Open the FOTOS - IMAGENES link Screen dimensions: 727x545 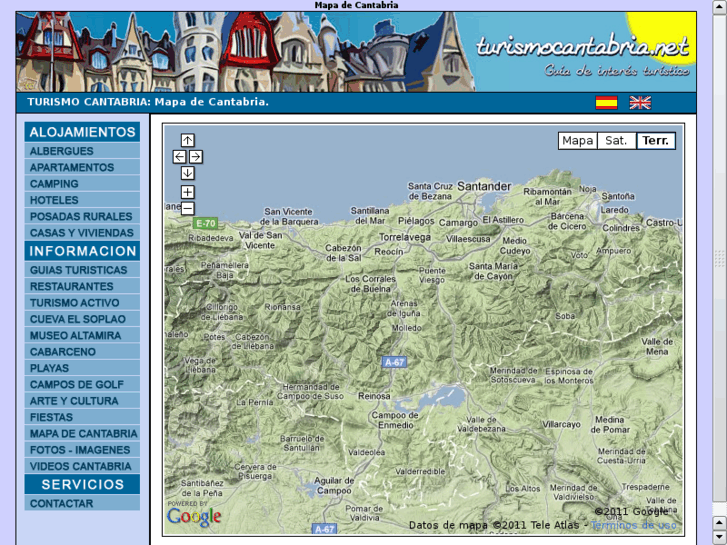pos(82,450)
